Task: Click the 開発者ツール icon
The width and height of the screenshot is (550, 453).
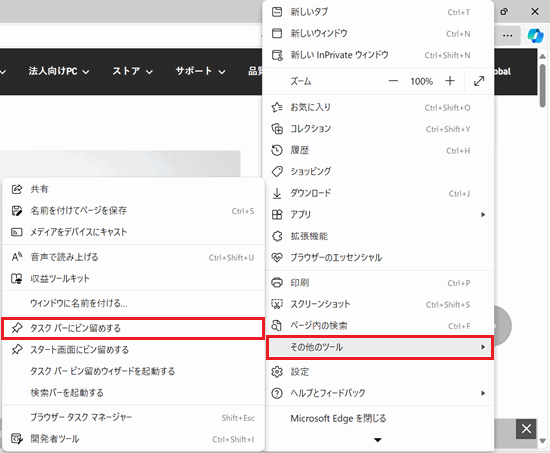Action: tap(17, 439)
